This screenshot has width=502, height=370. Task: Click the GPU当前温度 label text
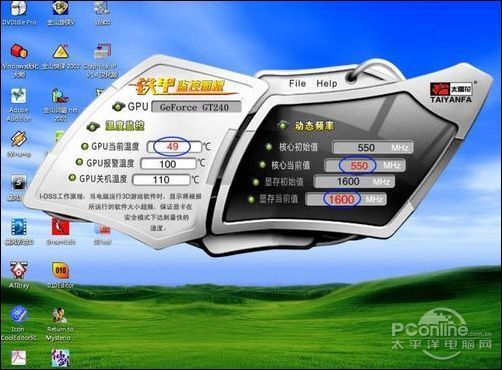pyautogui.click(x=115, y=147)
